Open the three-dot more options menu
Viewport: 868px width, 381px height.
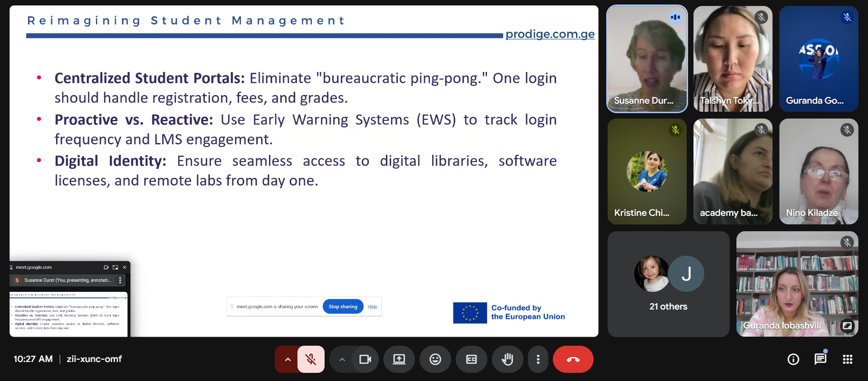[538, 359]
